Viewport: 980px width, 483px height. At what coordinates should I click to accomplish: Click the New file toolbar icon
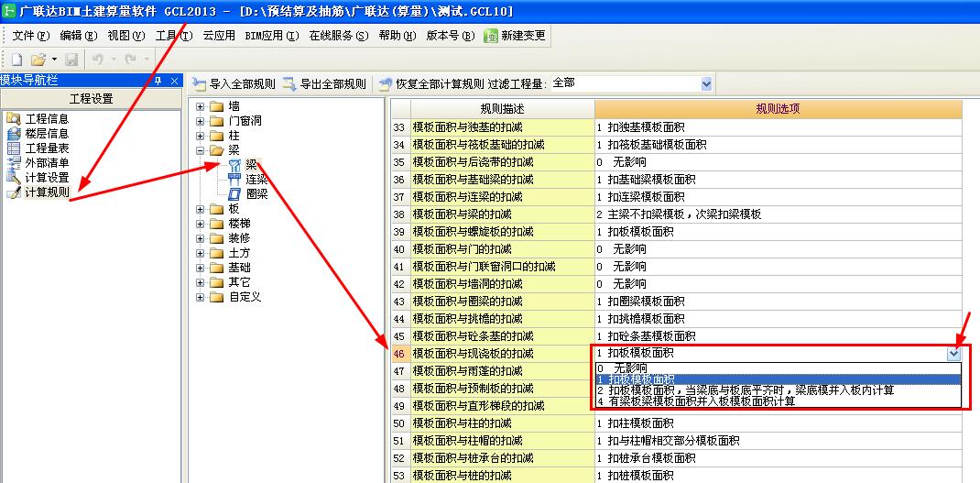(x=16, y=60)
